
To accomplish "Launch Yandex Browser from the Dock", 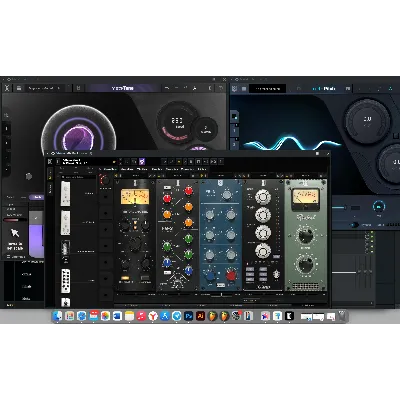I will click(x=153, y=316).
